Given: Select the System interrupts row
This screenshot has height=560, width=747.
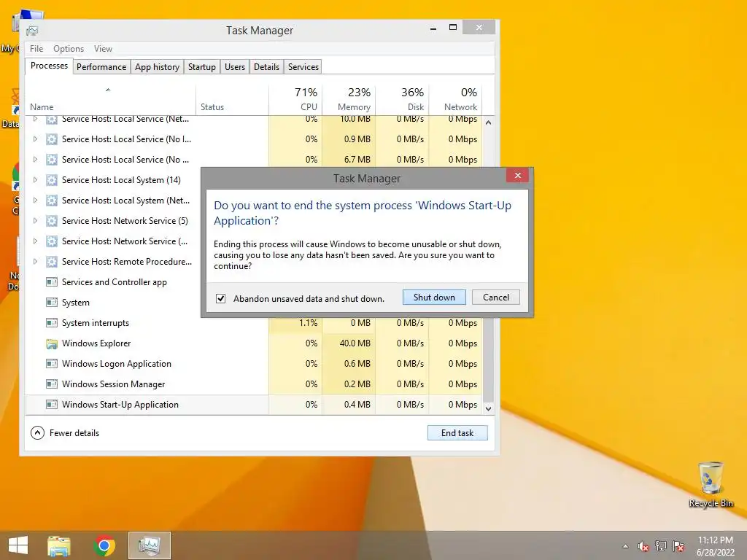Looking at the screenshot, I should click(254, 323).
